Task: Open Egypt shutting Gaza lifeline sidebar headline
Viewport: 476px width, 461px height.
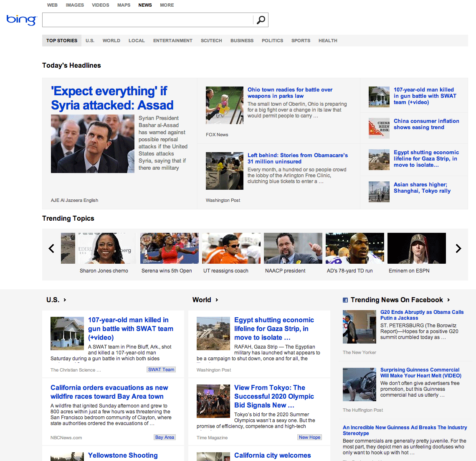Action: 426,159
